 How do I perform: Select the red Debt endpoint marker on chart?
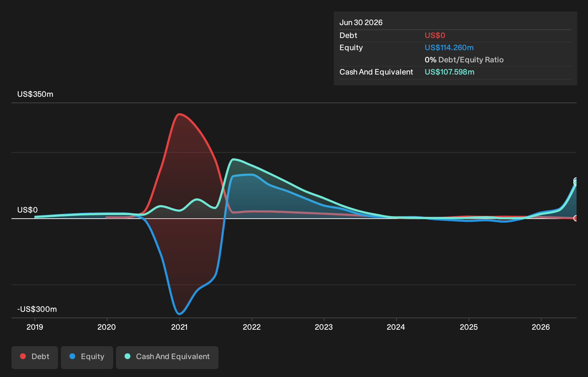click(575, 218)
